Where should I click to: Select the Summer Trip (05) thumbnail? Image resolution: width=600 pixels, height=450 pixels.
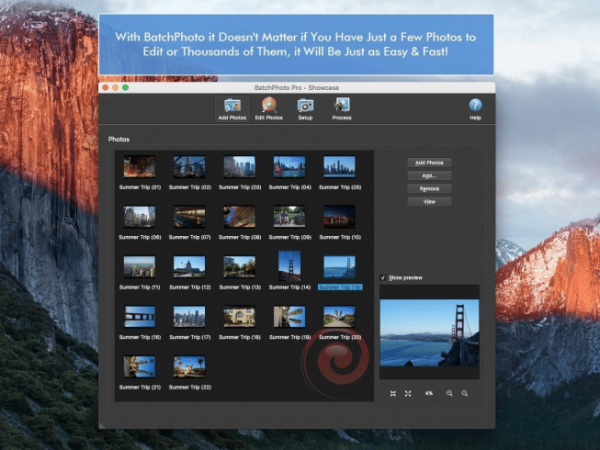[x=339, y=166]
